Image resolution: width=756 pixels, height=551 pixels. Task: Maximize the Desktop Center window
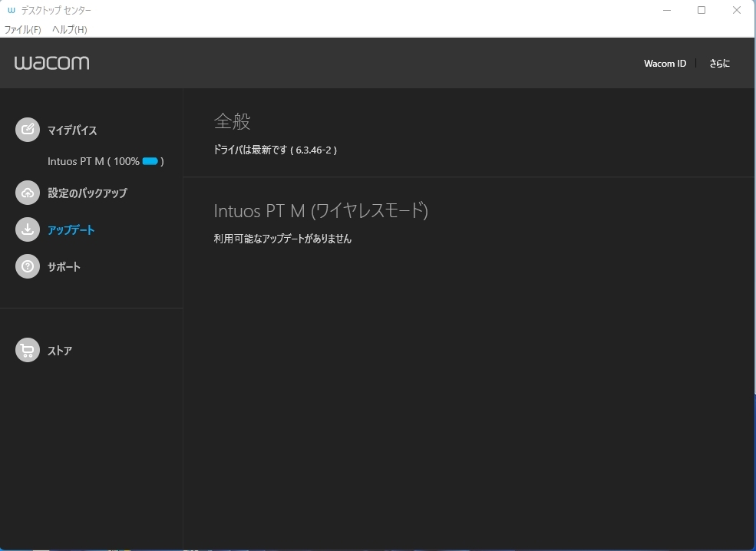702,10
